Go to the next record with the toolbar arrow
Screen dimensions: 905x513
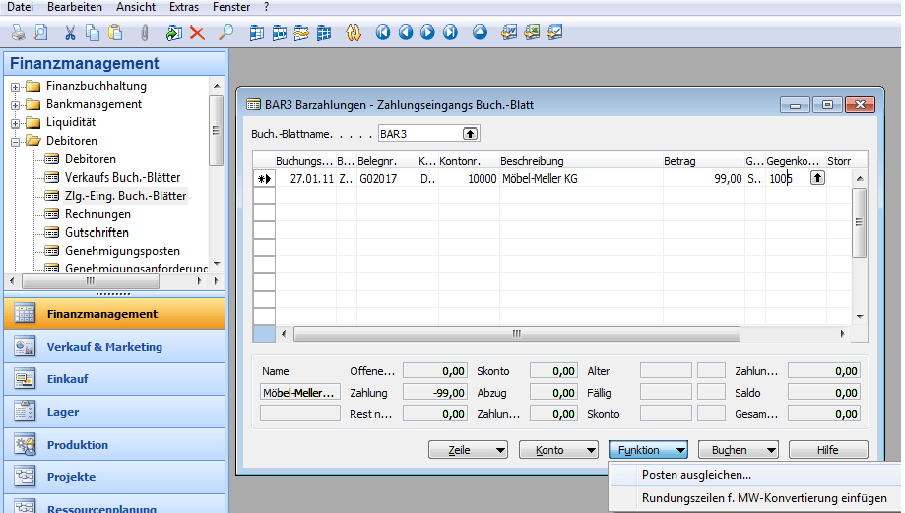pos(427,32)
